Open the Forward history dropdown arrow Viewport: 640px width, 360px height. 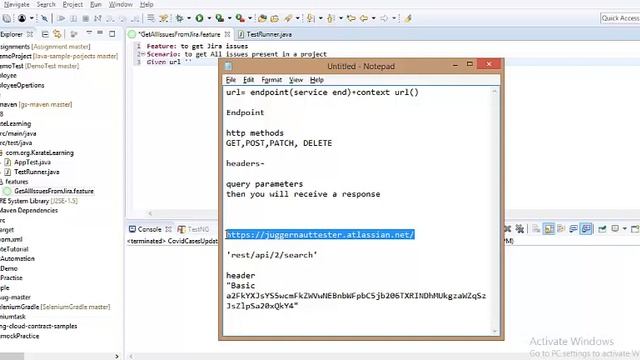pyautogui.click(x=393, y=18)
